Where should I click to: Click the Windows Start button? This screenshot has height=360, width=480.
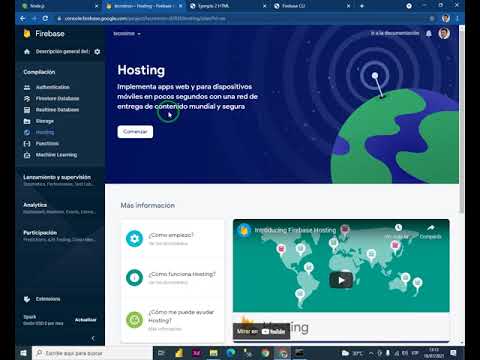(23, 353)
